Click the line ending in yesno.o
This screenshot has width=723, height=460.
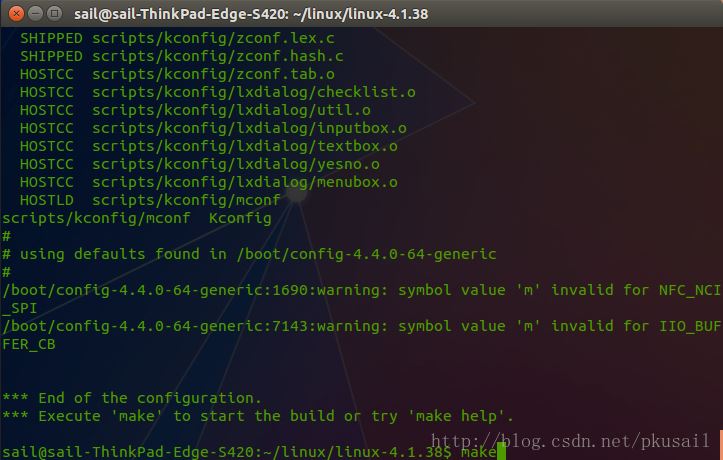[200, 164]
